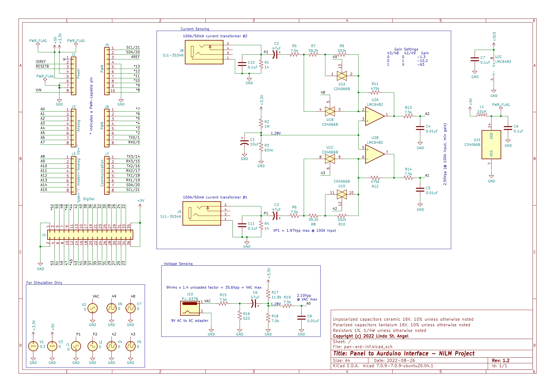Click the 'Voltage Sensing' block label
This screenshot has width=555, height=392.
click(x=178, y=264)
